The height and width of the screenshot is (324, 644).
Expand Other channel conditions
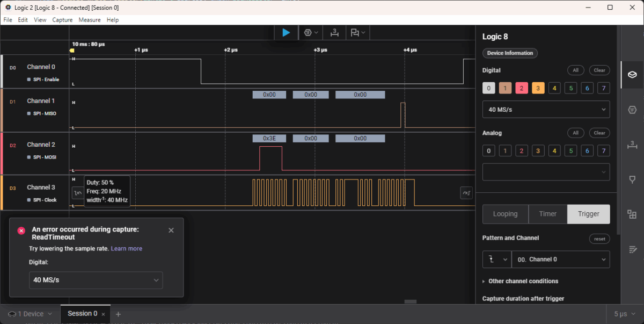[520, 281]
